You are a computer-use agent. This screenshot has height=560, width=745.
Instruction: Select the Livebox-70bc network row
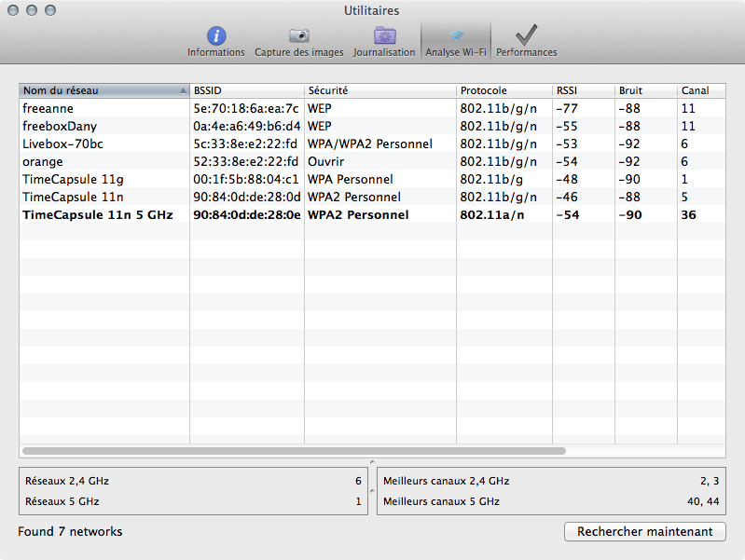click(x=103, y=143)
